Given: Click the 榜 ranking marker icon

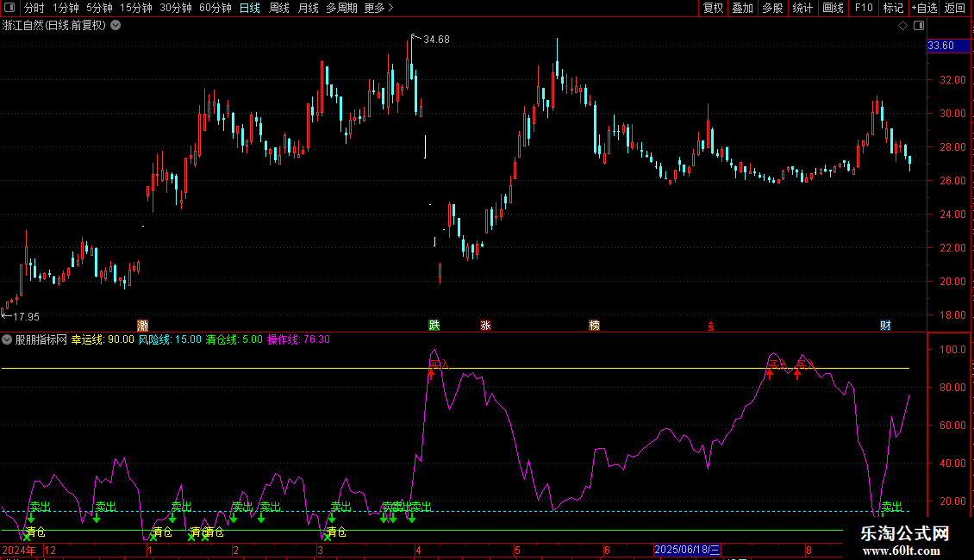Looking at the screenshot, I should click(x=595, y=326).
